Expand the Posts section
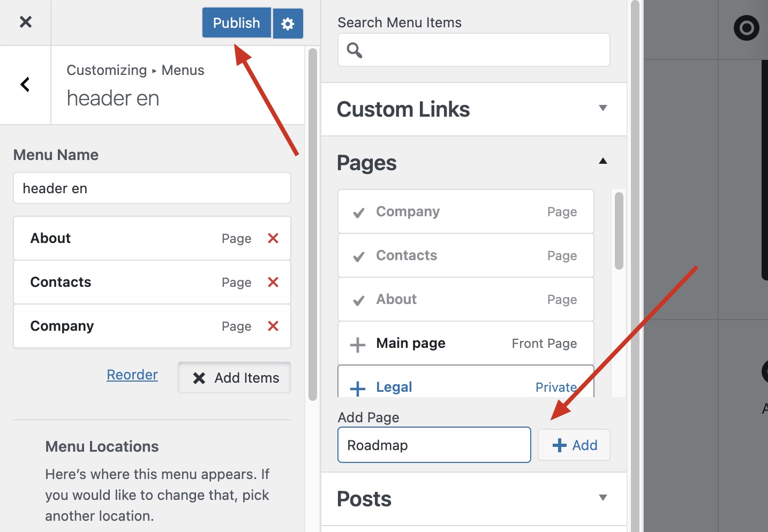768x532 pixels. (603, 498)
